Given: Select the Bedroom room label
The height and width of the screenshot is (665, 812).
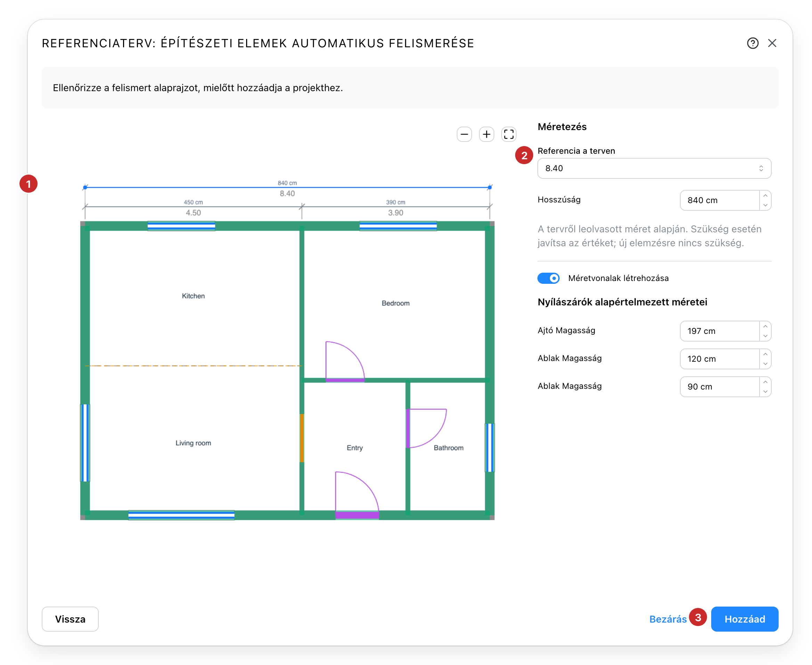Looking at the screenshot, I should (396, 303).
